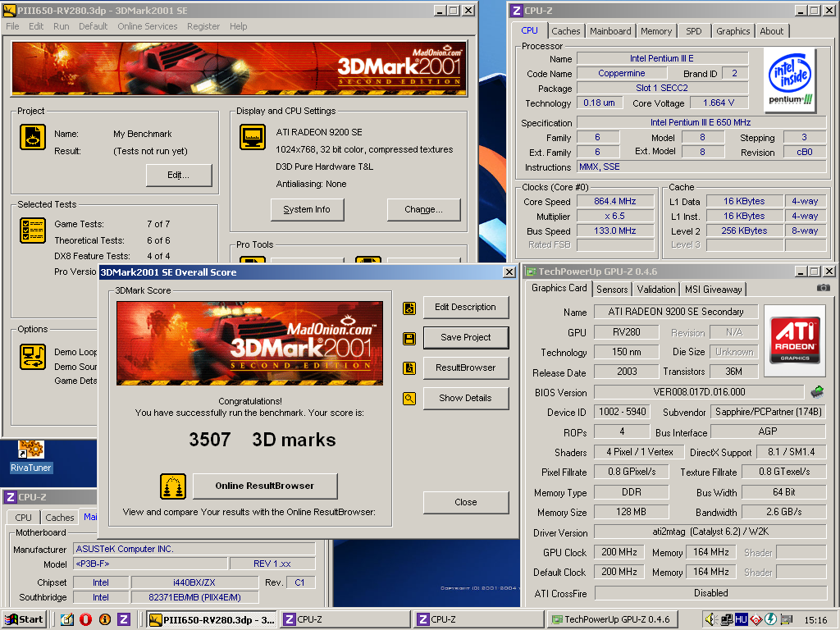Image resolution: width=840 pixels, height=630 pixels.
Task: Click the GPU-Z BIOS save chip icon
Action: pos(818,392)
